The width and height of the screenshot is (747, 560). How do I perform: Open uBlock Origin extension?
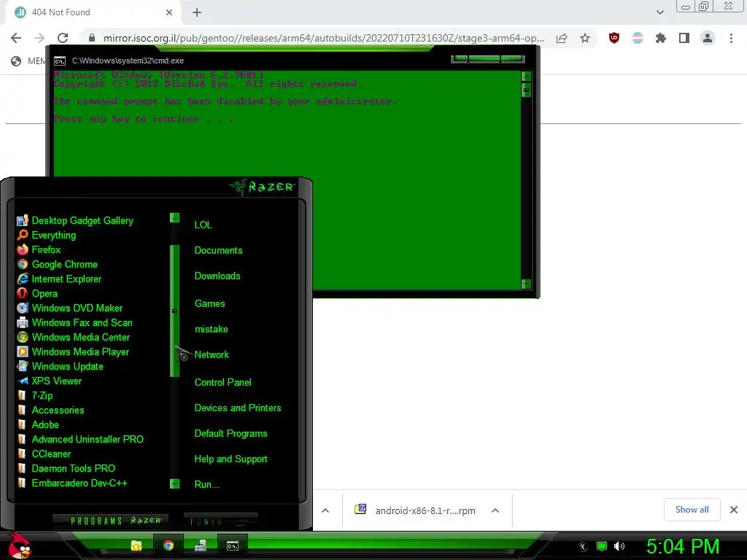614,38
